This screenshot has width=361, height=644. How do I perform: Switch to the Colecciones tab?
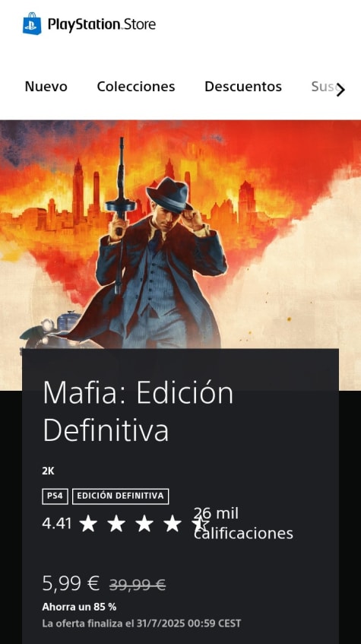pos(136,87)
